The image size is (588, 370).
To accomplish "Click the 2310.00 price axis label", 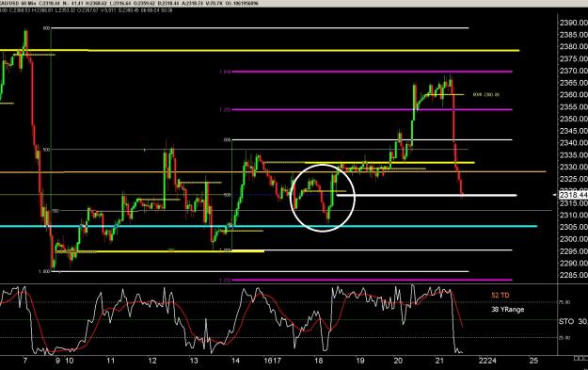I will click(x=573, y=215).
